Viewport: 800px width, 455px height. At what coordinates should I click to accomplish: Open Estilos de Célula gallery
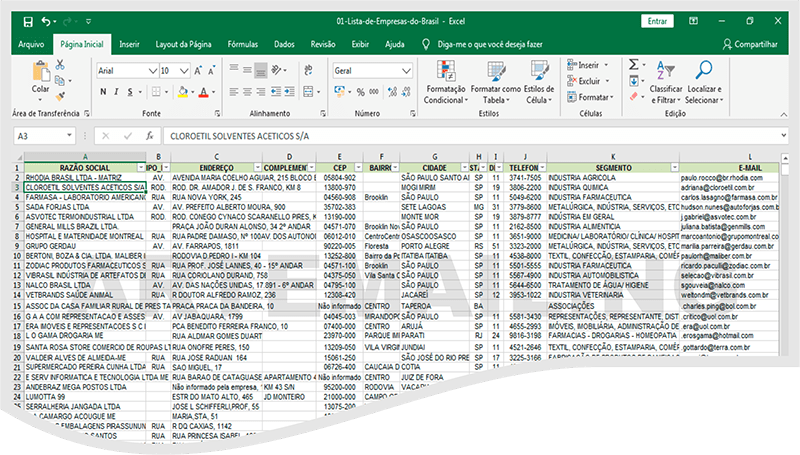(x=539, y=82)
